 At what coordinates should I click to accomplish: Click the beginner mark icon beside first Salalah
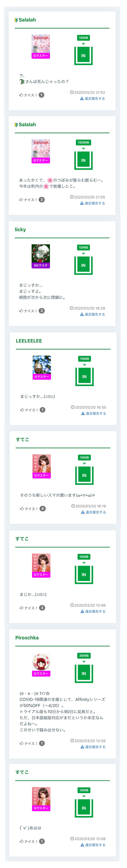coord(16,20)
